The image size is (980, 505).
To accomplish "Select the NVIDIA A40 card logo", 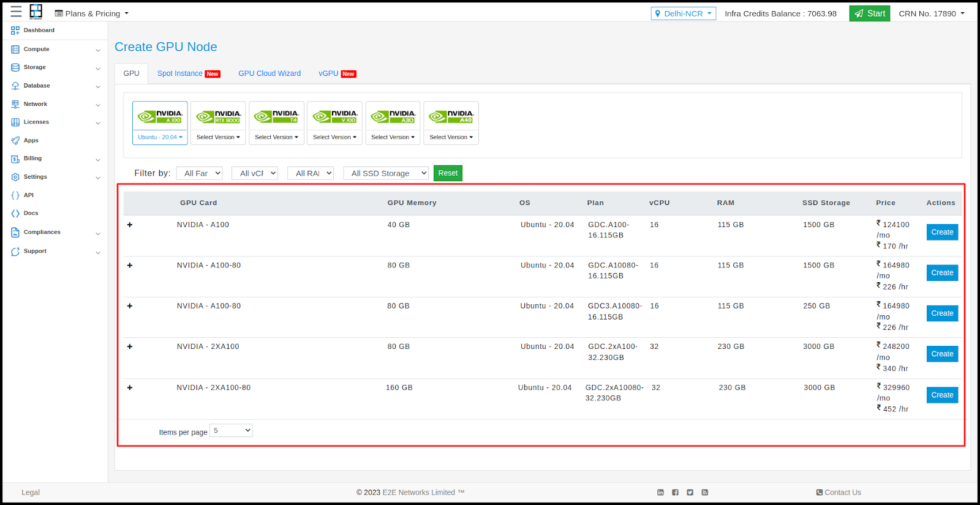I will [451, 116].
